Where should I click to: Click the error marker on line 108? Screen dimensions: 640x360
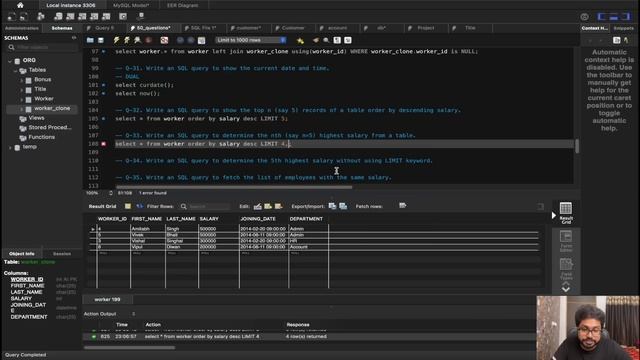[104, 144]
